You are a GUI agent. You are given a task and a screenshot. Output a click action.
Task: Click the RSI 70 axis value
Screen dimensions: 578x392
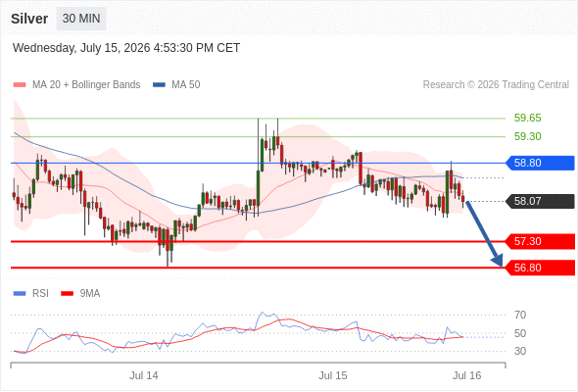pos(520,315)
